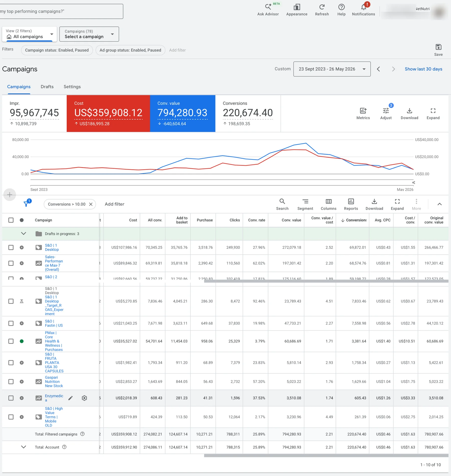Select Enzymedica campaign checkbox
The image size is (451, 476).
[x=11, y=398]
